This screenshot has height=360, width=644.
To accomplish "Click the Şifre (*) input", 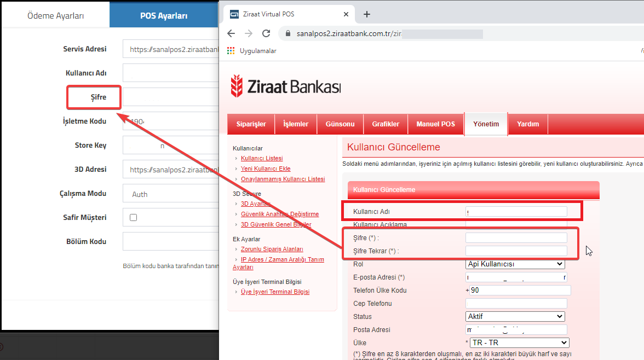I will 516,237.
